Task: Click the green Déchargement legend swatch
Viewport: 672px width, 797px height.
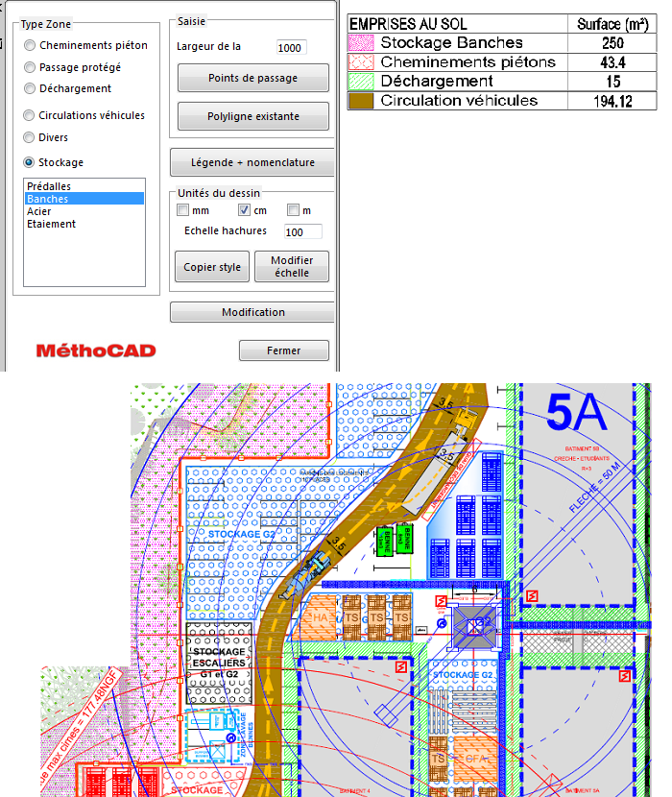Action: (361, 82)
